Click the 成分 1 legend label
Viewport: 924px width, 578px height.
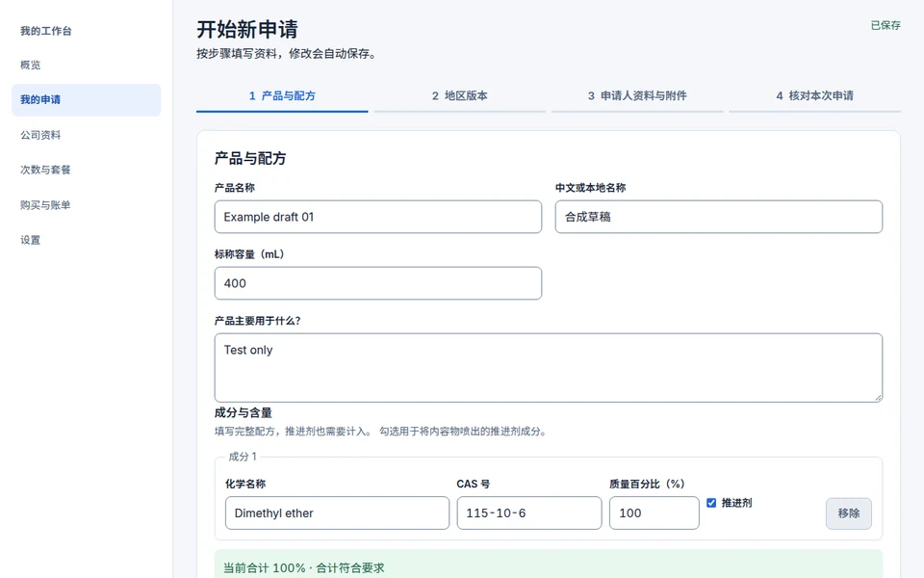243,457
